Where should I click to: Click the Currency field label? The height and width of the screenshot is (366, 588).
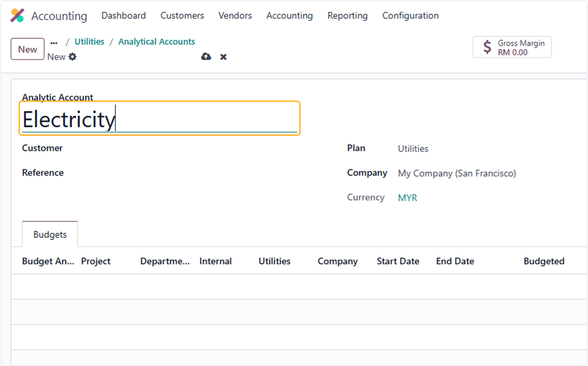[366, 197]
